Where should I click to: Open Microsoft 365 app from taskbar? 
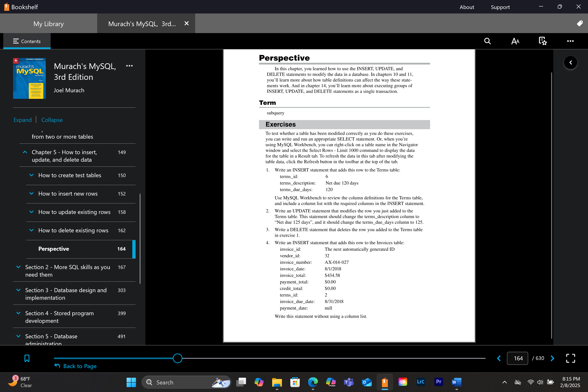coord(331,382)
